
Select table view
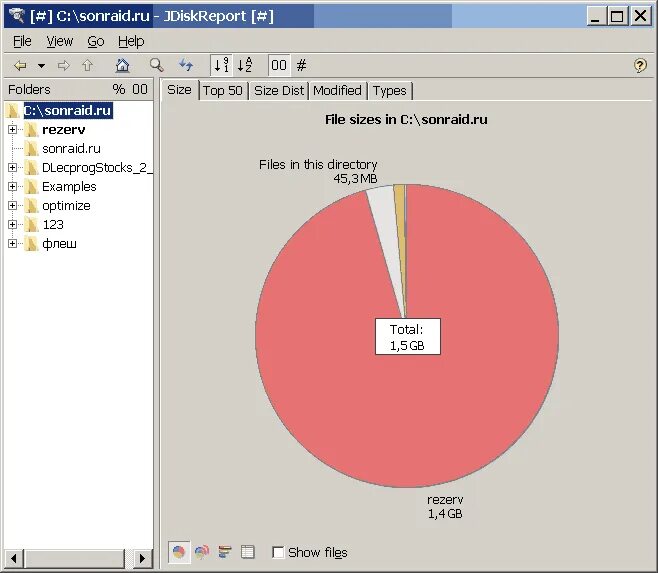(248, 552)
